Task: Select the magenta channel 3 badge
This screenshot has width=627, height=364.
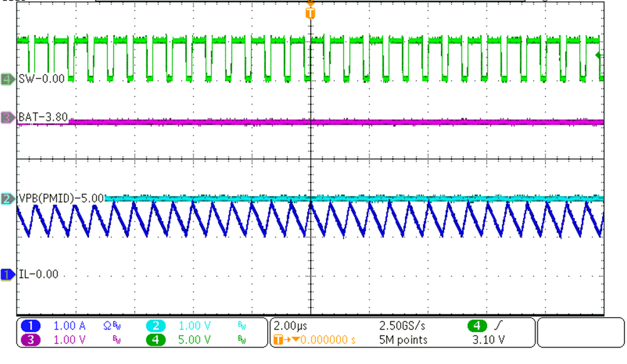Action: coord(31,340)
